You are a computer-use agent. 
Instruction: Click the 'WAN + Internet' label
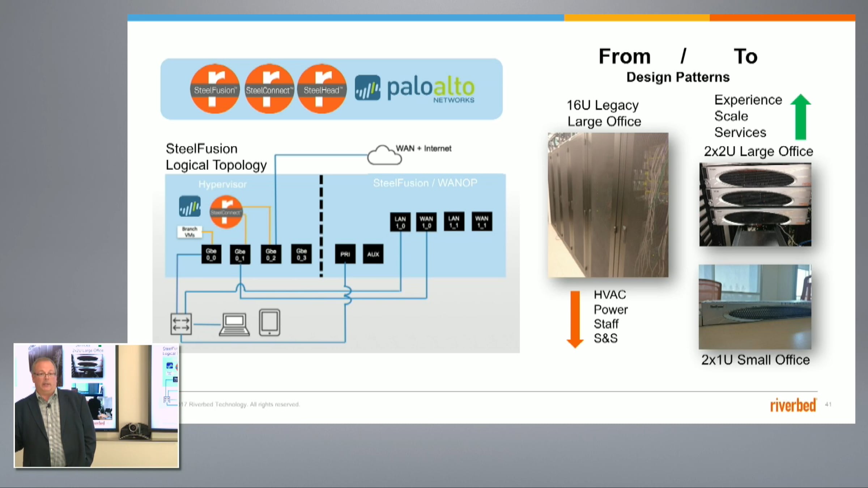(x=424, y=149)
